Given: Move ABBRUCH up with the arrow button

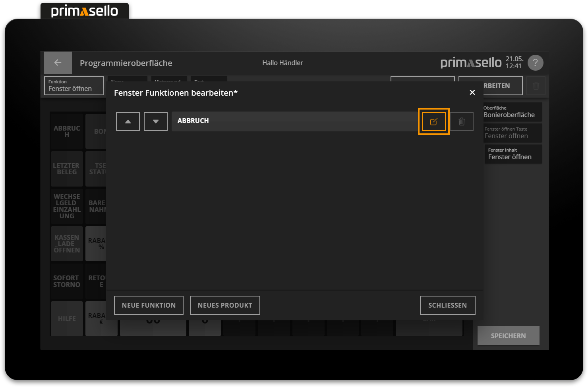Looking at the screenshot, I should tap(128, 121).
